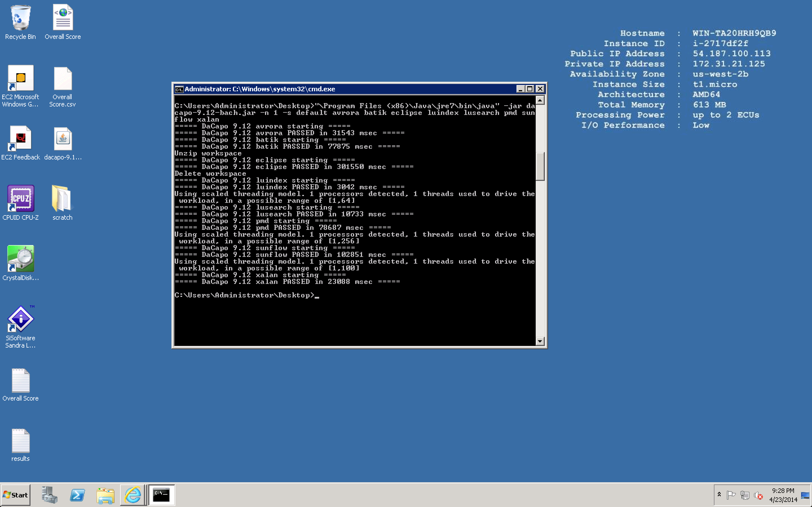Click the cmd window scroll-down arrow
Screen dimensions: 812x507
[540, 341]
